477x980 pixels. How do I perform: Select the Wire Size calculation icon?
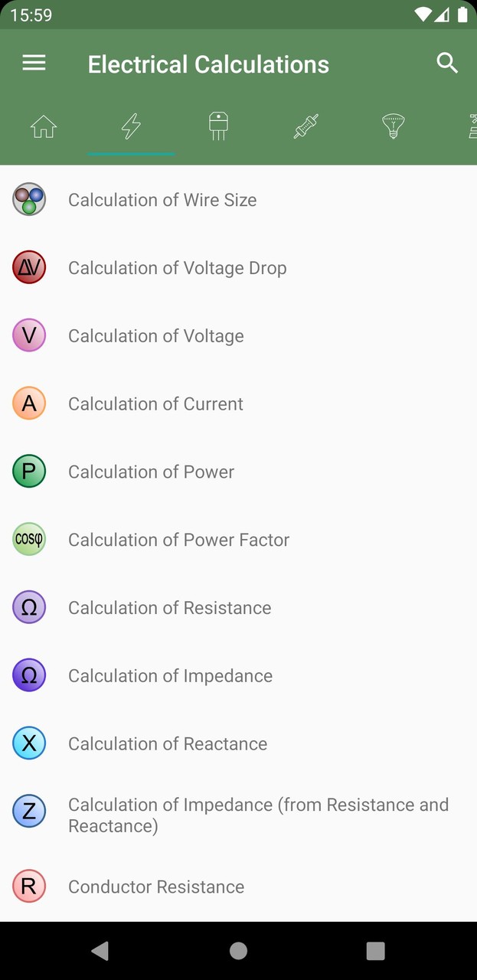tap(29, 199)
